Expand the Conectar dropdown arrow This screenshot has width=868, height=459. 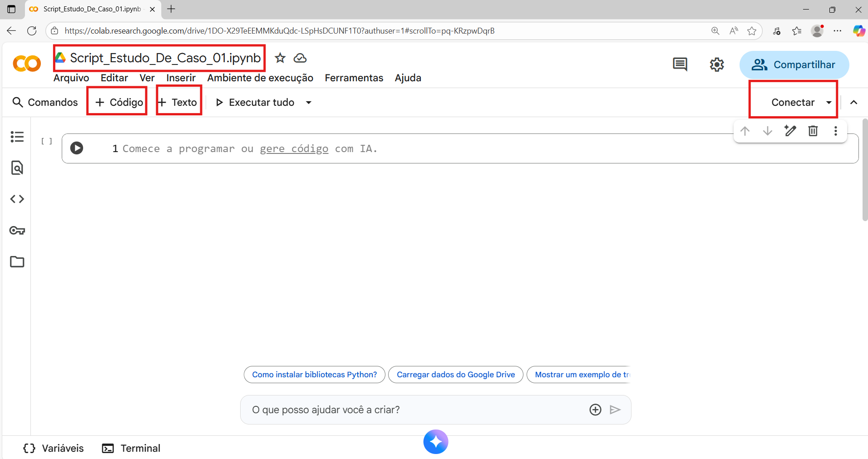(829, 103)
